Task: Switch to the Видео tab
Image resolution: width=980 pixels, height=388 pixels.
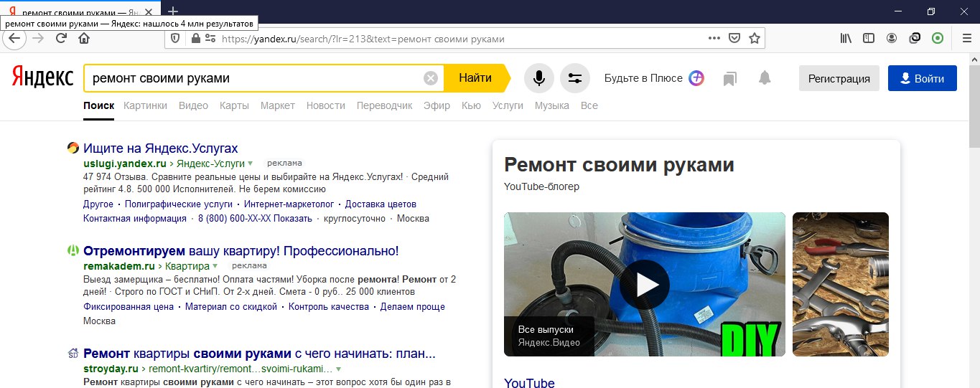Action: coord(193,105)
